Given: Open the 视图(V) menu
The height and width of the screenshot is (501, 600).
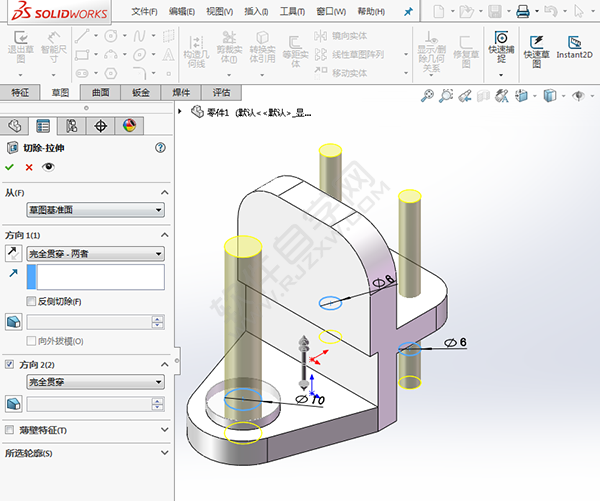Looking at the screenshot, I should click(220, 12).
